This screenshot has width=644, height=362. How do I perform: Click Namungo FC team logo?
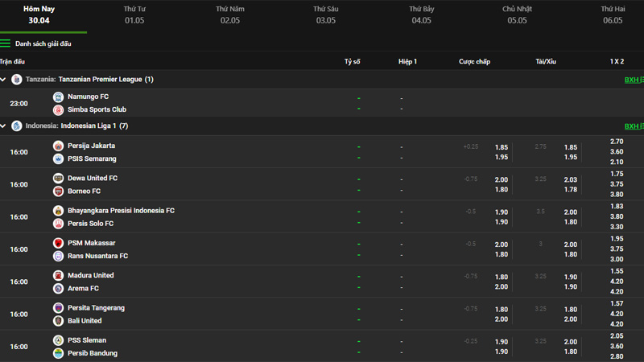pyautogui.click(x=58, y=97)
